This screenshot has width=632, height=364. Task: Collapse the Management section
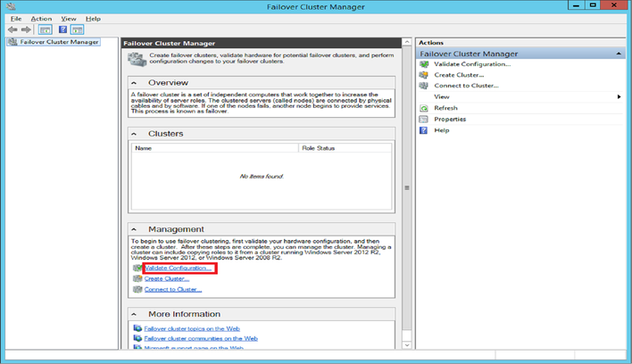coord(134,229)
